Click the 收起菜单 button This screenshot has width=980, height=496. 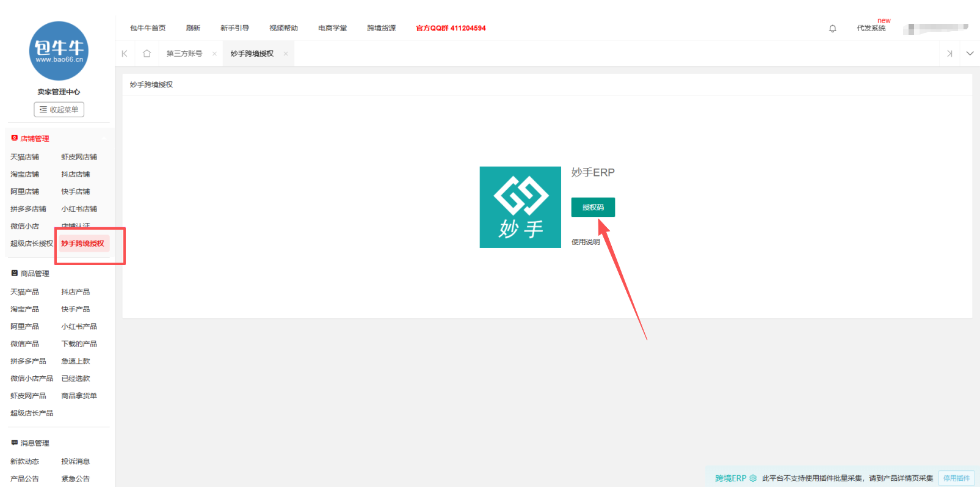(59, 109)
